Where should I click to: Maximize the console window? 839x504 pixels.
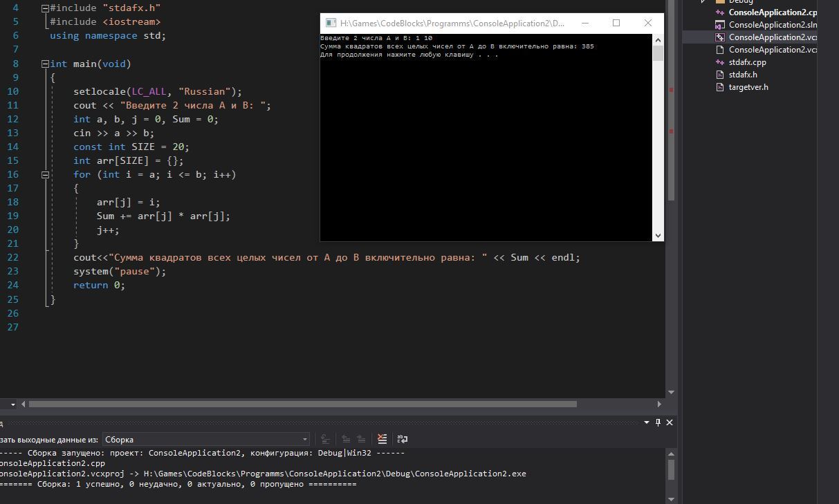616,23
